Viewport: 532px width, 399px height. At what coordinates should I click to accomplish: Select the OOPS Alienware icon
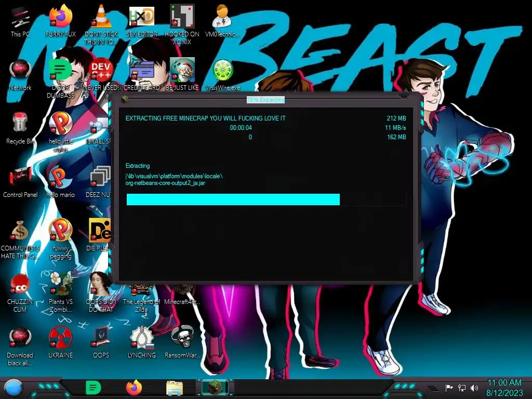tap(101, 337)
